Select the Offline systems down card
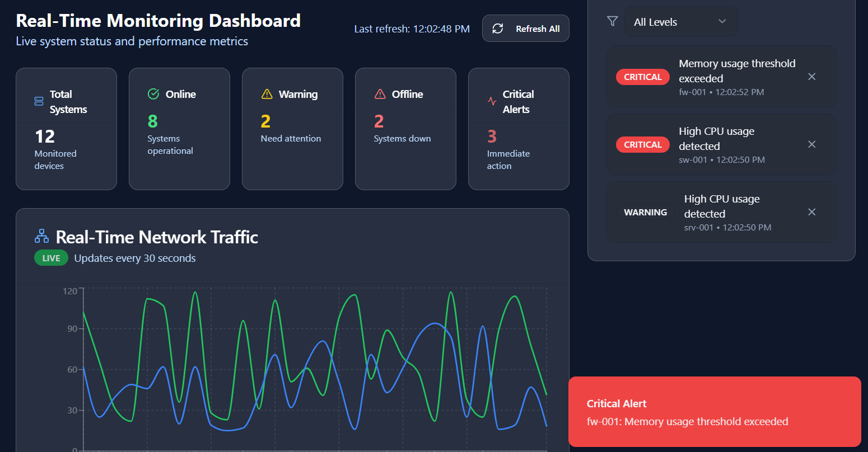The image size is (868, 452). pos(405,129)
